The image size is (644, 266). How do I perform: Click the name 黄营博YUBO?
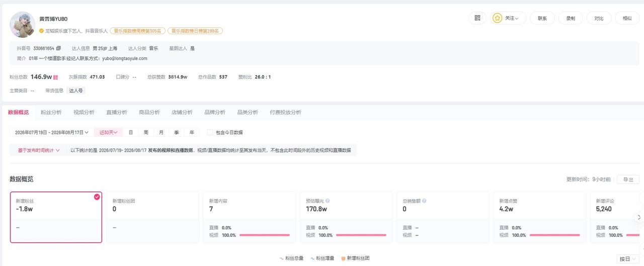pos(53,19)
